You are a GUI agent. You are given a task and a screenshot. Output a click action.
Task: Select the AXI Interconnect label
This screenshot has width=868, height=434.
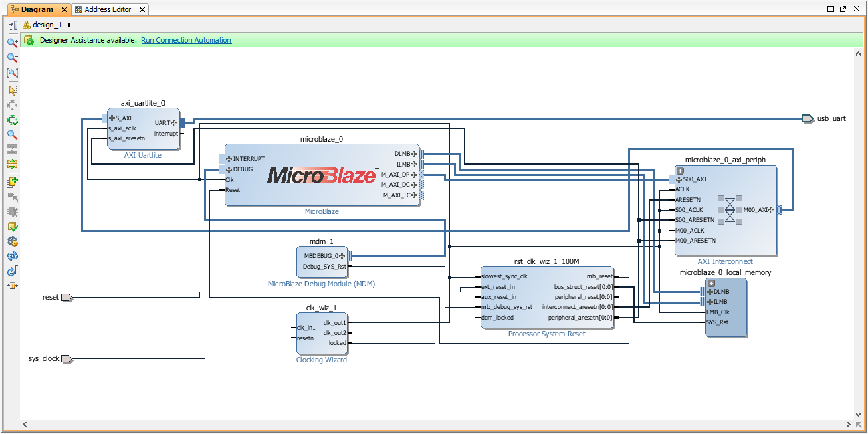725,261
